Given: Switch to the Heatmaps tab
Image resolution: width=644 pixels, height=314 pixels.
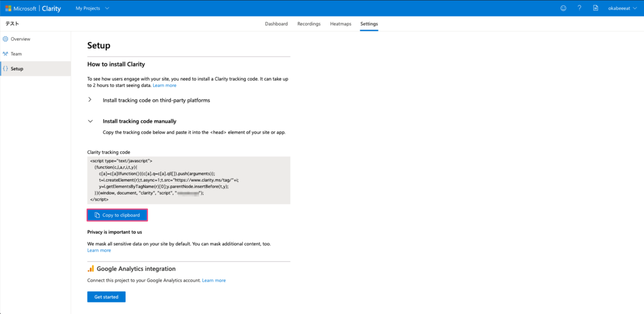Looking at the screenshot, I should tap(341, 24).
